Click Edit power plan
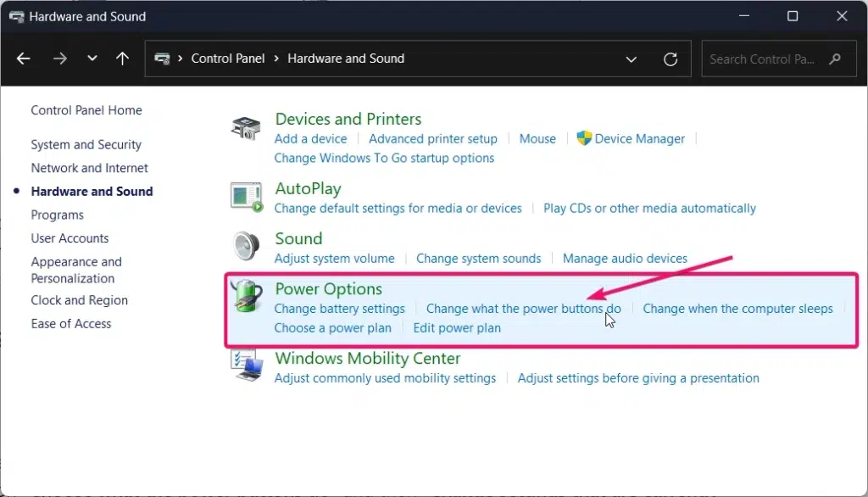The width and height of the screenshot is (868, 497). (x=457, y=328)
